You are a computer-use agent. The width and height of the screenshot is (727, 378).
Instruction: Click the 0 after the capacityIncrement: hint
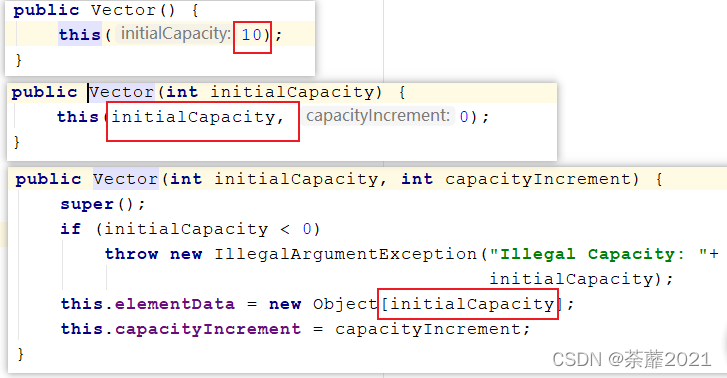pos(464,117)
